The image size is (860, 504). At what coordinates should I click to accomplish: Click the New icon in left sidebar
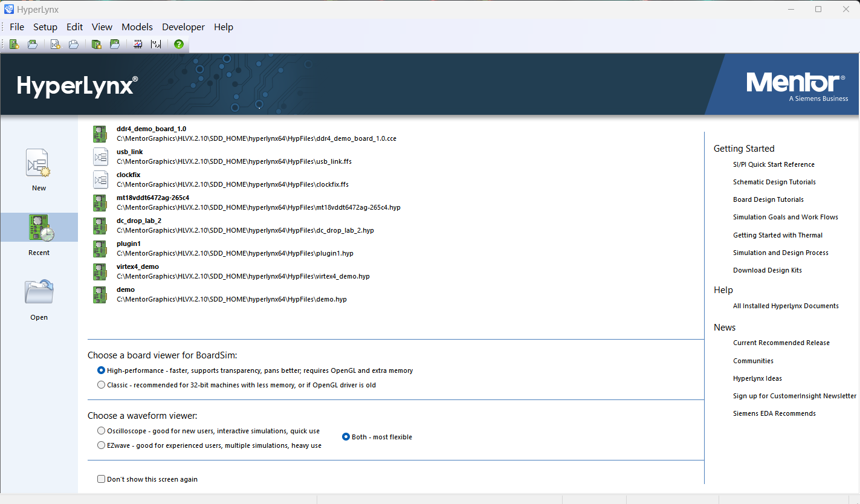(38, 164)
